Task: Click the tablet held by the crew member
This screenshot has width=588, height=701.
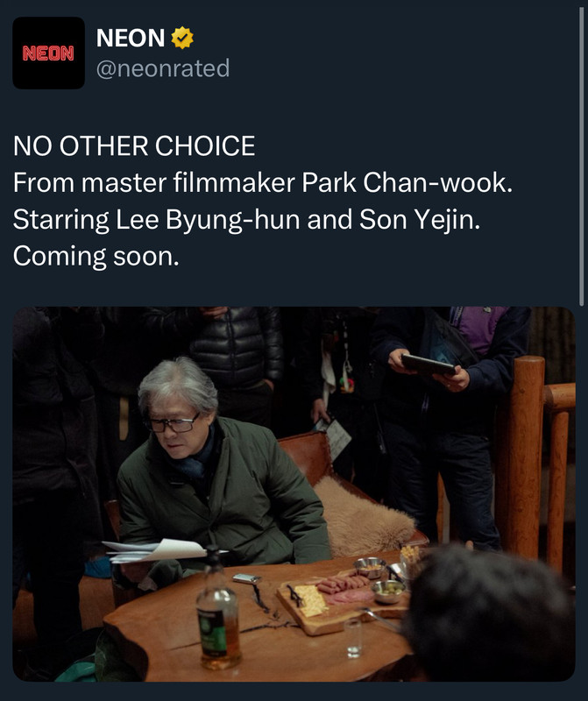Action: click(428, 365)
